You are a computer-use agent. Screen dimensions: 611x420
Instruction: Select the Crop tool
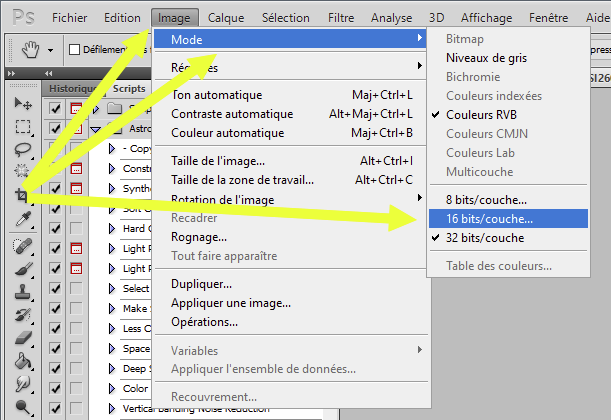(x=22, y=194)
